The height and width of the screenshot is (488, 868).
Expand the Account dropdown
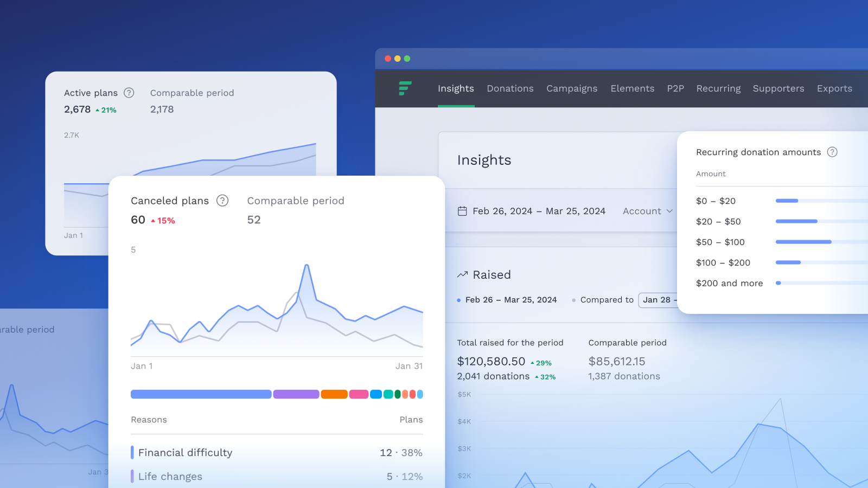[647, 211]
